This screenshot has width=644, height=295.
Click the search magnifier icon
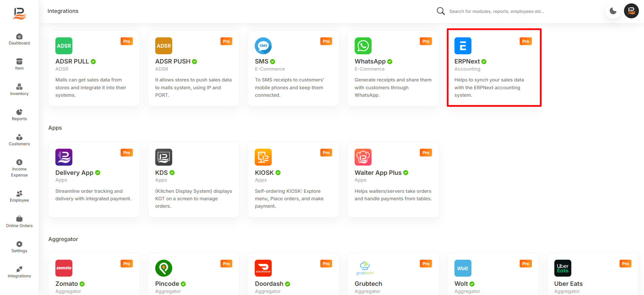pyautogui.click(x=441, y=11)
